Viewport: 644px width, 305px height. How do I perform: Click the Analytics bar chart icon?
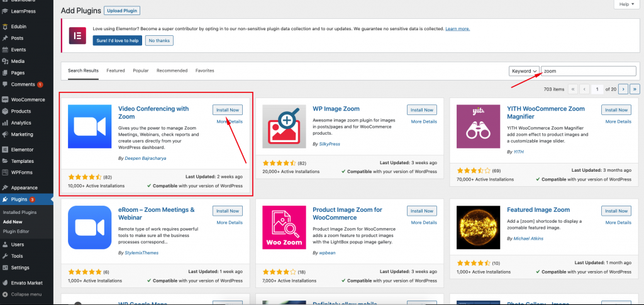5,123
